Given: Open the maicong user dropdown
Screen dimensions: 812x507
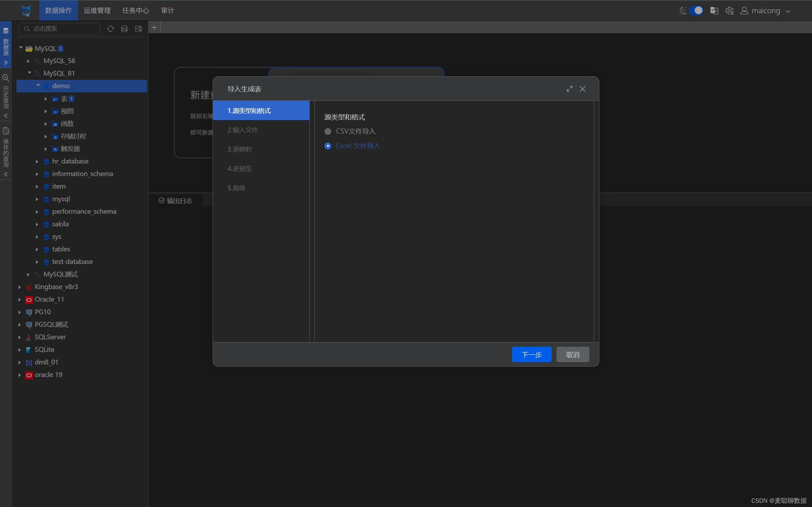Looking at the screenshot, I should click(765, 11).
